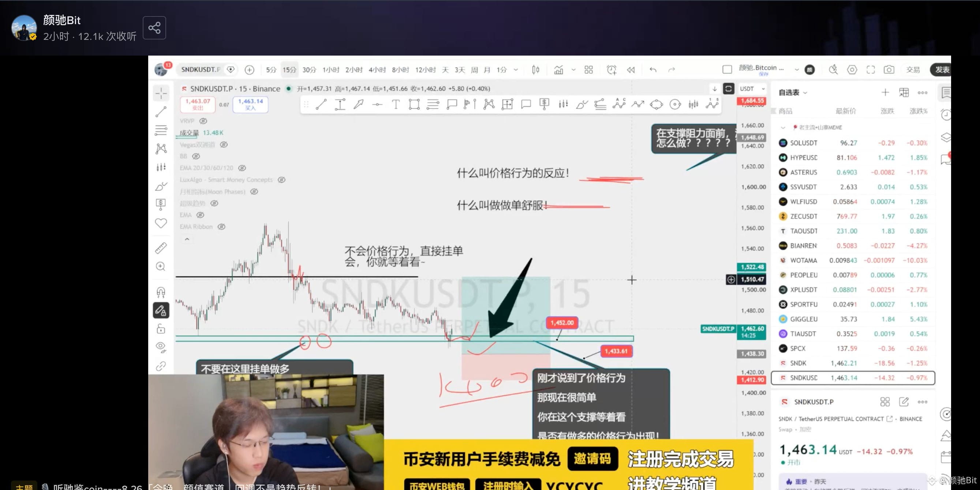The width and height of the screenshot is (980, 490).
Task: Switch to the 5分 timeframe
Action: 271,69
